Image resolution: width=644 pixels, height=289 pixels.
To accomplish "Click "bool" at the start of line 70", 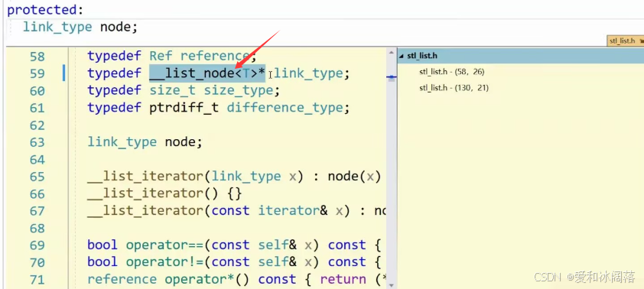I will pos(102,262).
